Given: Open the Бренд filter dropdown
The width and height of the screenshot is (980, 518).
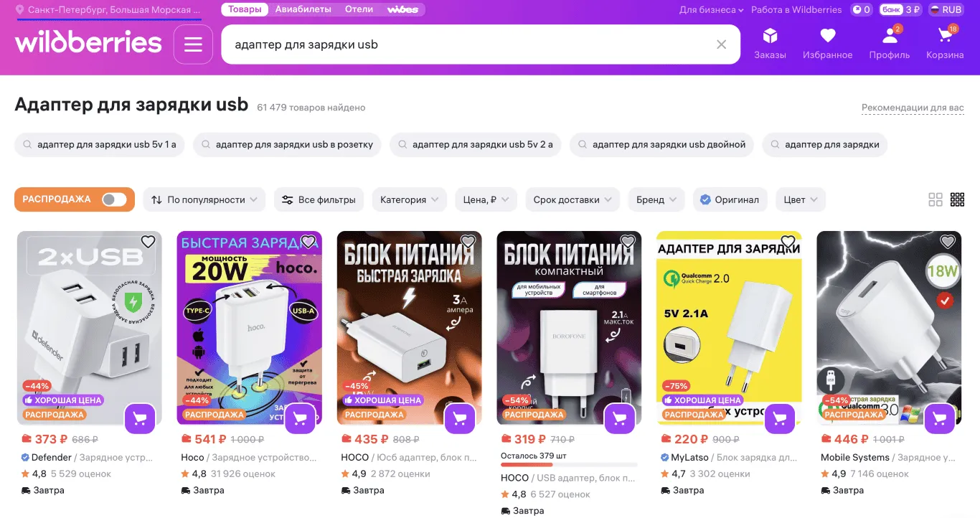Looking at the screenshot, I should [656, 199].
